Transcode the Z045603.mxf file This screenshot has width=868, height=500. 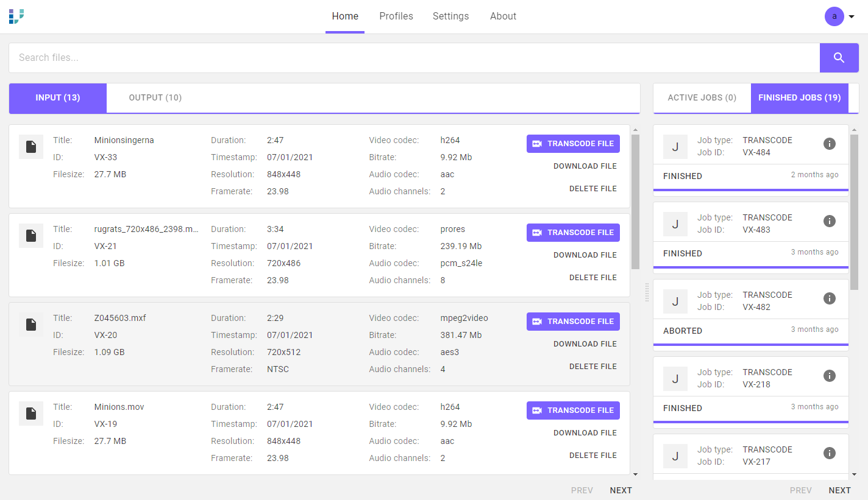point(573,321)
